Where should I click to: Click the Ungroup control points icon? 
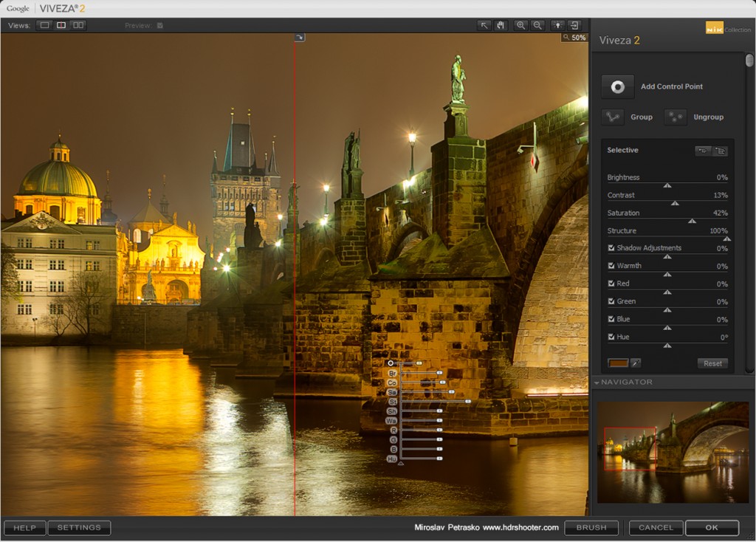[x=675, y=117]
